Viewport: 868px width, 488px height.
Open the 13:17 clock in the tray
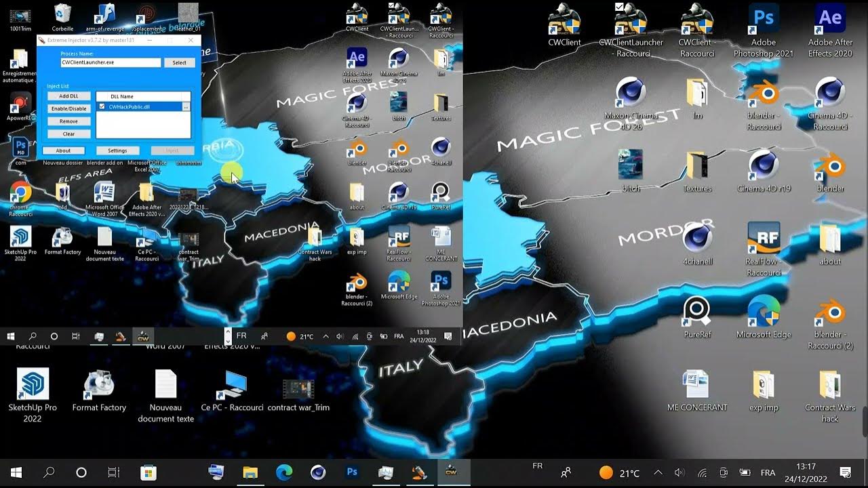(x=806, y=472)
